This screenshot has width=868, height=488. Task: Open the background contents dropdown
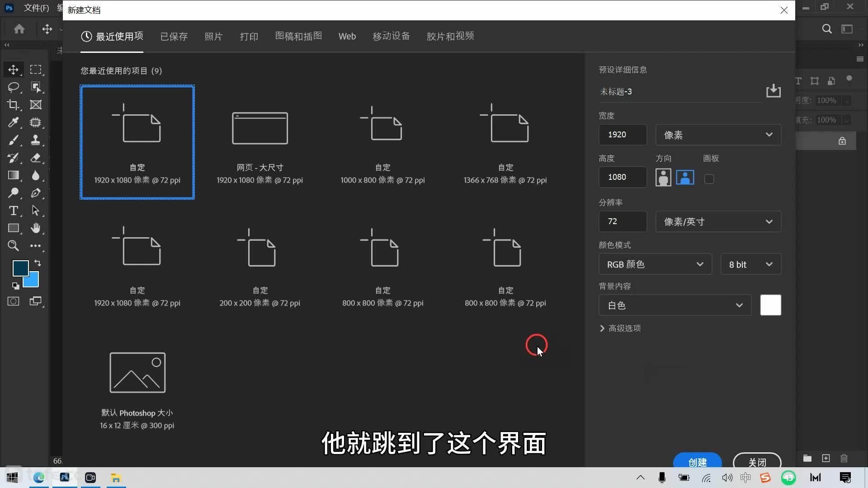[x=675, y=305]
